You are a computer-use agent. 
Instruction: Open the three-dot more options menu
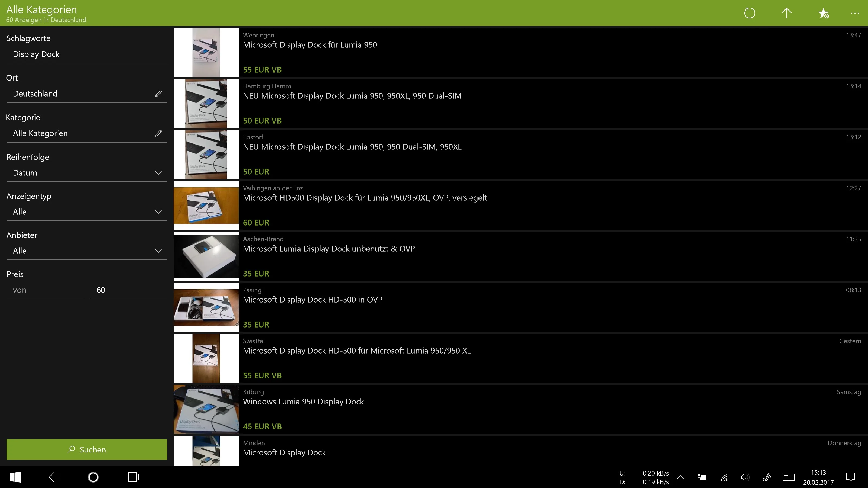tap(855, 13)
